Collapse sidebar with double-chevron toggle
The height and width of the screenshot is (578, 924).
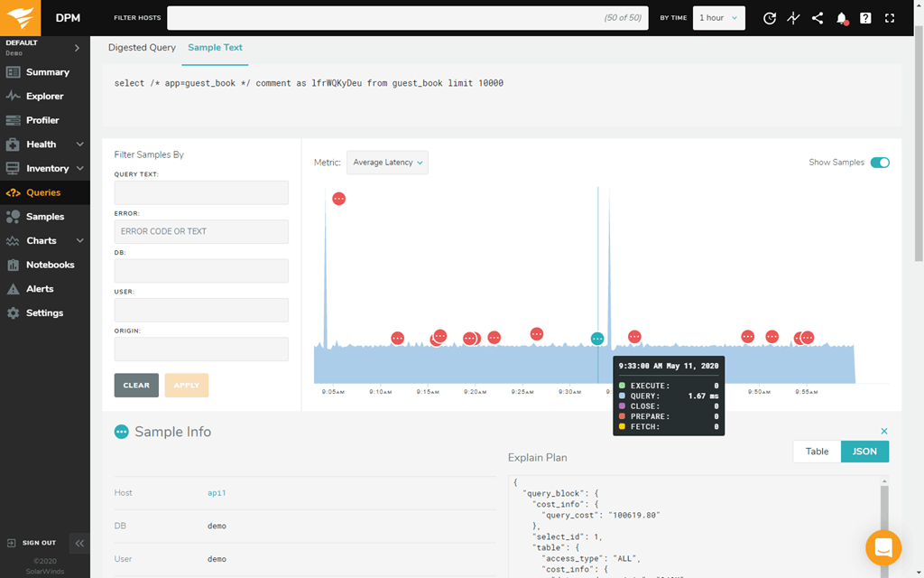(x=79, y=543)
